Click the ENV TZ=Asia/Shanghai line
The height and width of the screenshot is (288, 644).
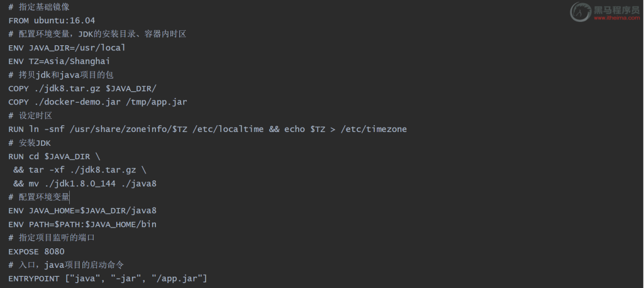point(59,61)
